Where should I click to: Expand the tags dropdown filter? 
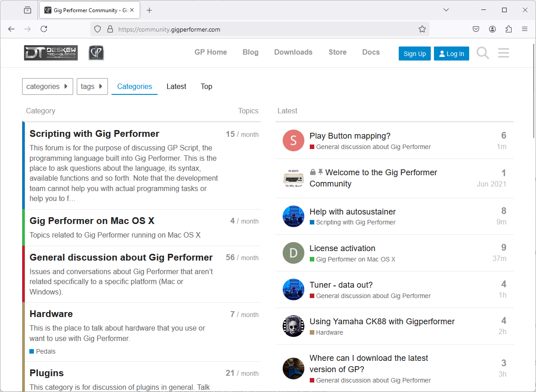click(x=92, y=86)
